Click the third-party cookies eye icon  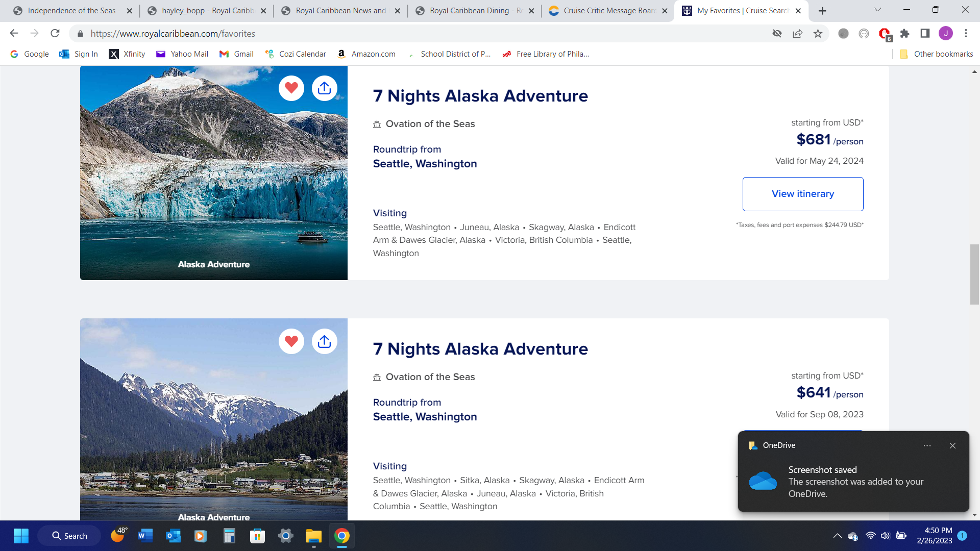click(x=777, y=34)
